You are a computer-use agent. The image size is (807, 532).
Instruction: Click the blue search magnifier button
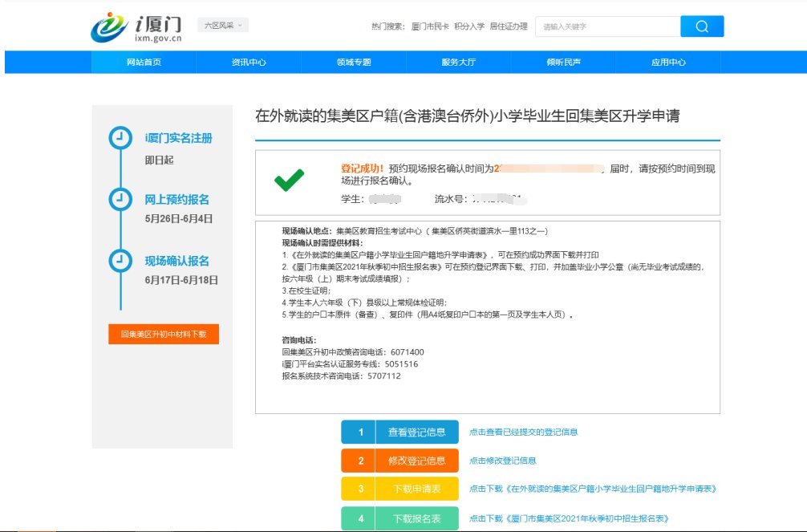(x=702, y=26)
